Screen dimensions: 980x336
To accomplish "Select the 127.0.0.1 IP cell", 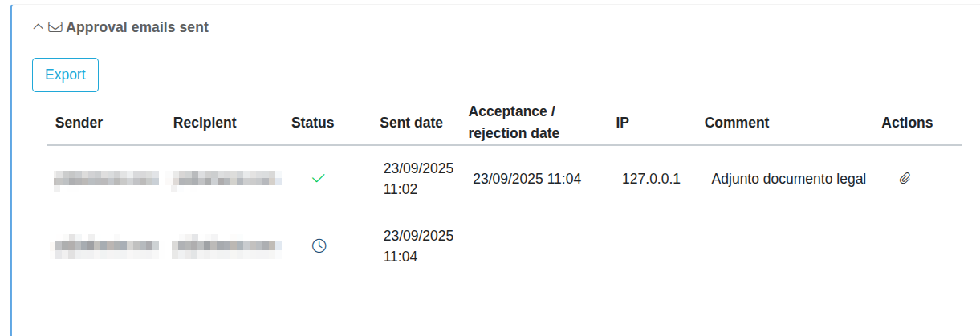I will (x=651, y=179).
